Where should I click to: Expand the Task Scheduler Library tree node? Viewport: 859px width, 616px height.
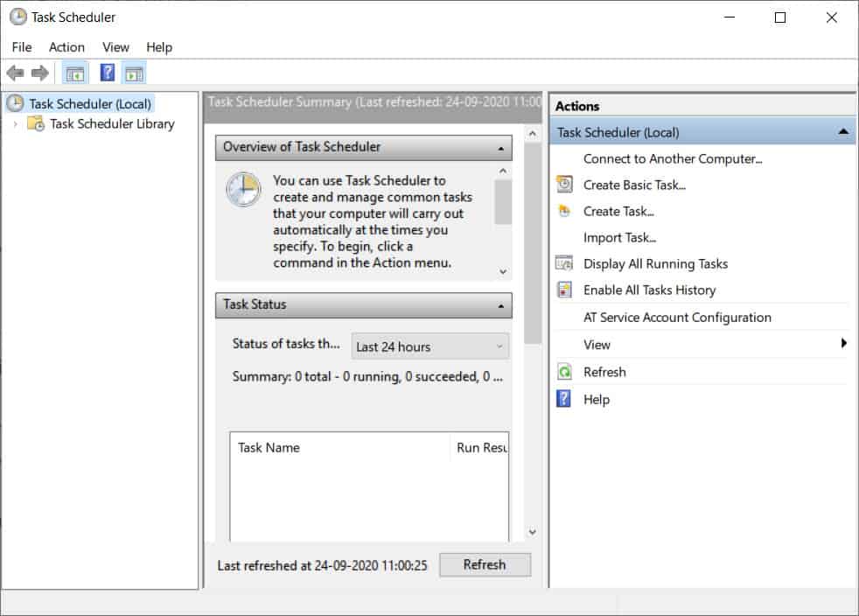click(15, 124)
